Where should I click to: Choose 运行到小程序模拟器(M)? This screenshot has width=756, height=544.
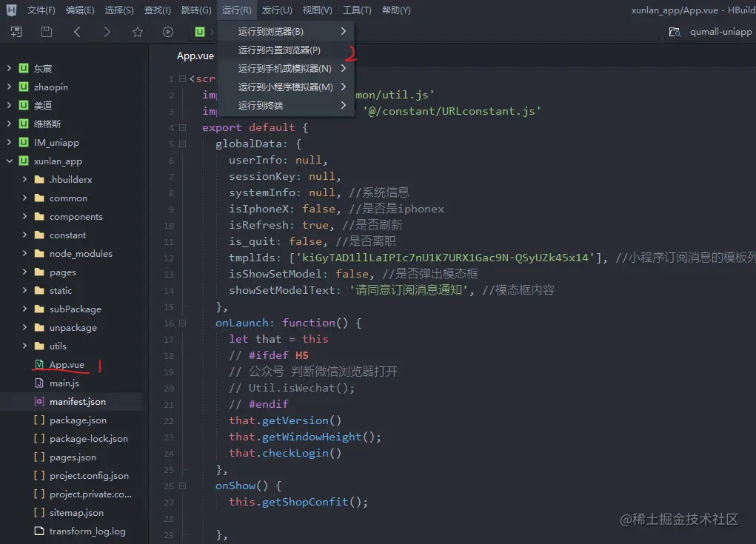tap(287, 87)
